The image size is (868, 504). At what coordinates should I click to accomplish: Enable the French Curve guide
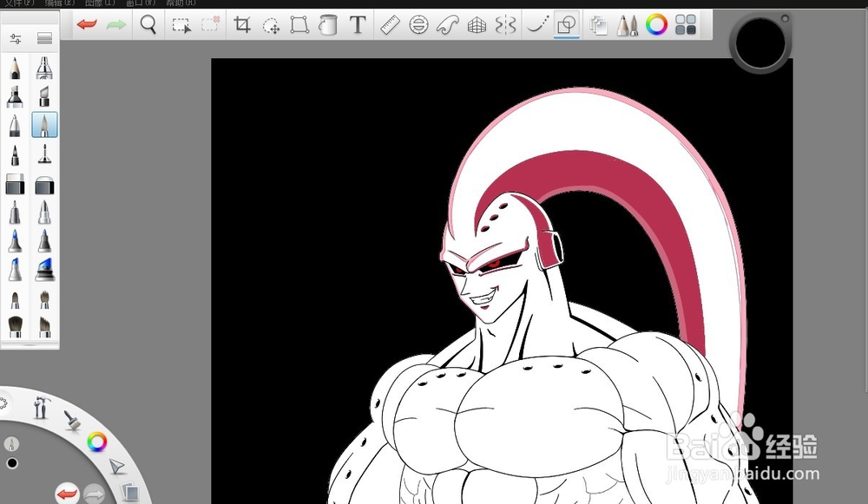click(448, 24)
